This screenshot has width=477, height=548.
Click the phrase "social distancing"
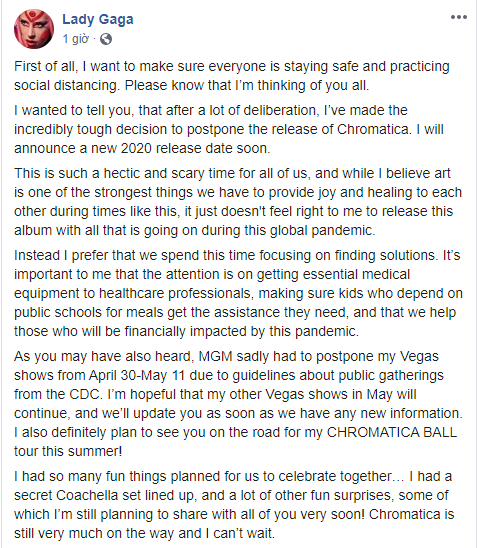point(66,86)
